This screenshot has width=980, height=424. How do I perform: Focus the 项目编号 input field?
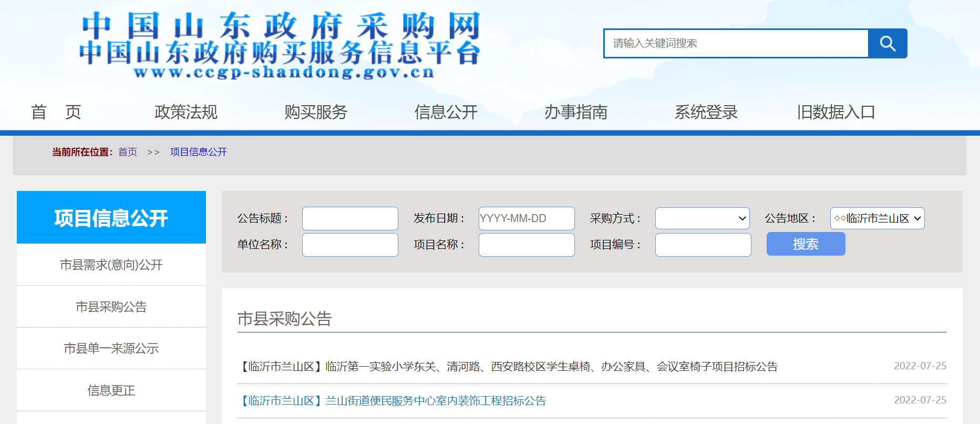(703, 245)
